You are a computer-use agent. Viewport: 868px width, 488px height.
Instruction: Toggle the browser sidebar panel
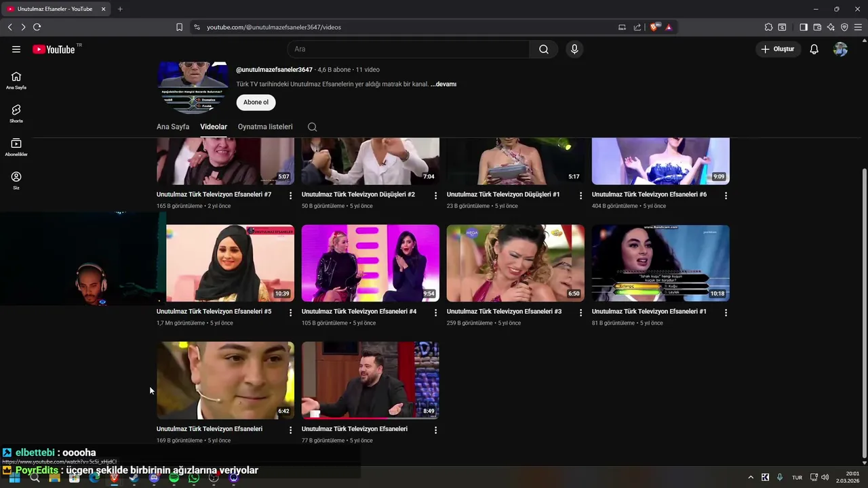tap(804, 27)
